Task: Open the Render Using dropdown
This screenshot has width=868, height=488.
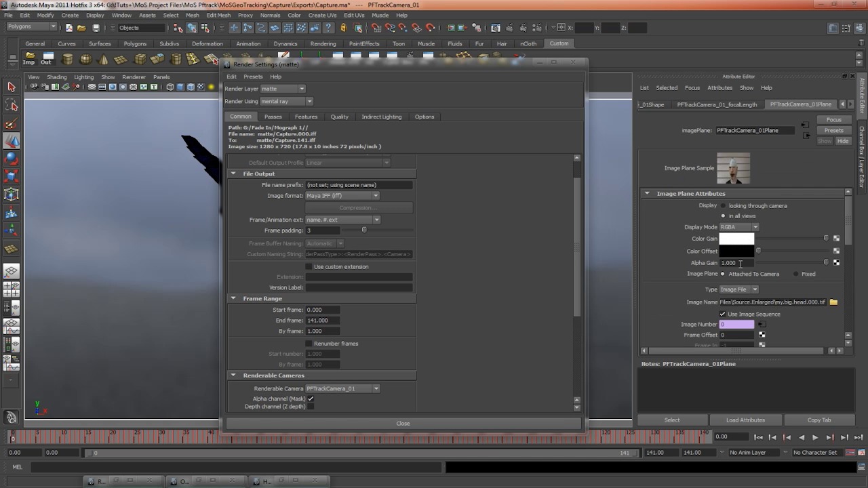Action: coord(286,102)
